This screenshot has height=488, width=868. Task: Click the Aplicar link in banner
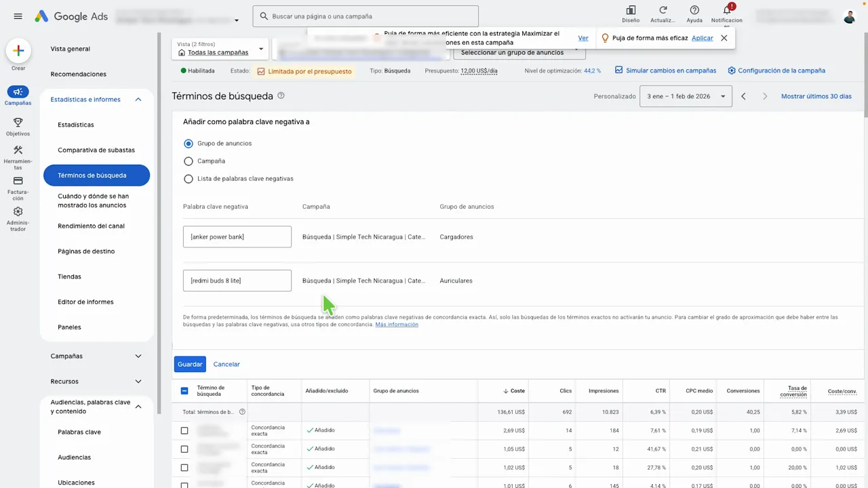(x=702, y=38)
